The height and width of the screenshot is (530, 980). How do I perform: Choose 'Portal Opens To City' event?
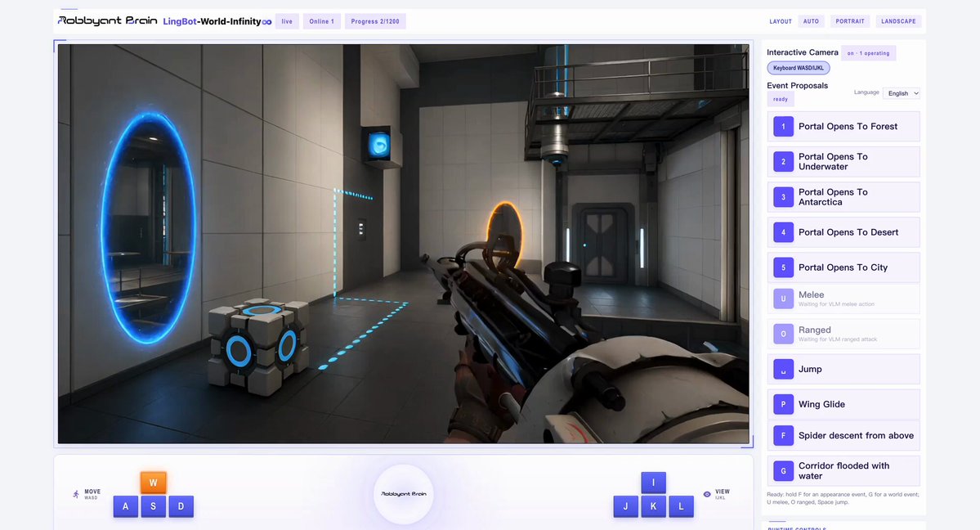pos(844,267)
